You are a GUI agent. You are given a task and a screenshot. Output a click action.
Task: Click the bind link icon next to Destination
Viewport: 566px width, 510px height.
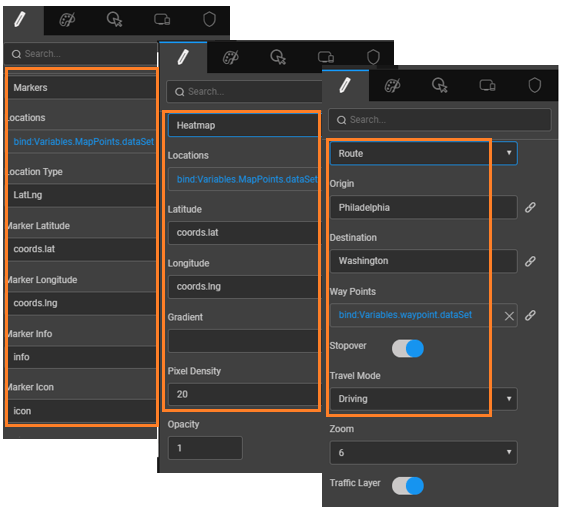(530, 261)
